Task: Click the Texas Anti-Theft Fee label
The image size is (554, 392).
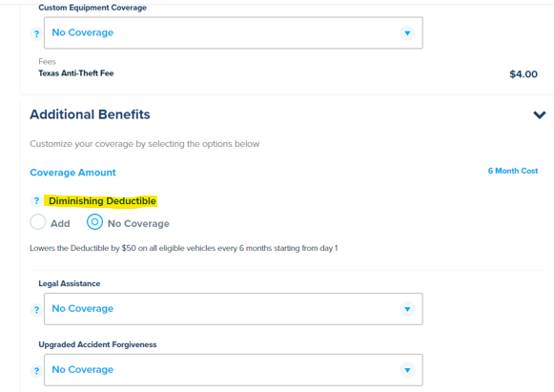Action: (x=76, y=73)
